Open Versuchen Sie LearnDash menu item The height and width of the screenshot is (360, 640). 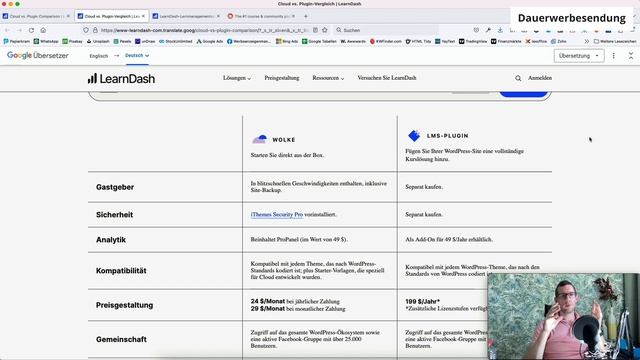point(387,78)
